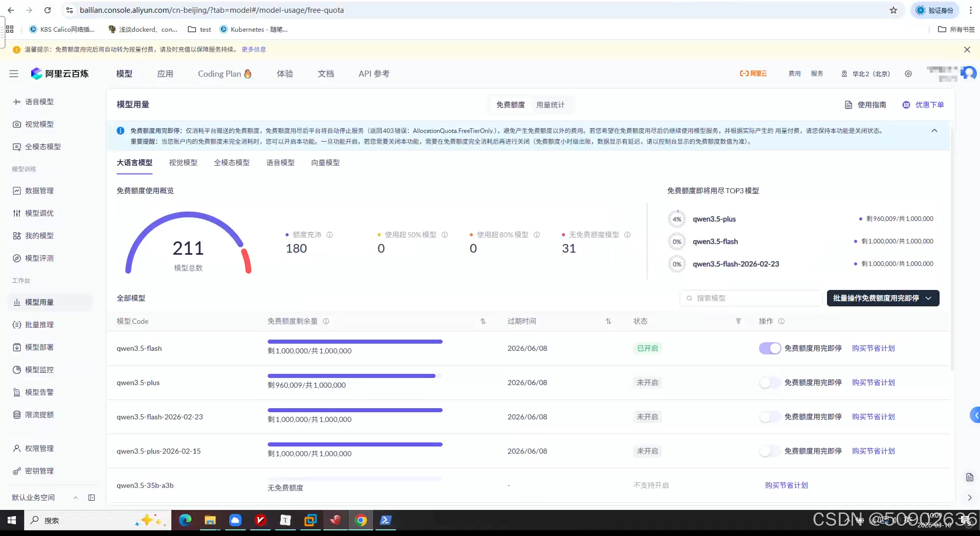The image size is (980, 536).
Task: Open 使用指南 document icon
Action: coord(848,105)
